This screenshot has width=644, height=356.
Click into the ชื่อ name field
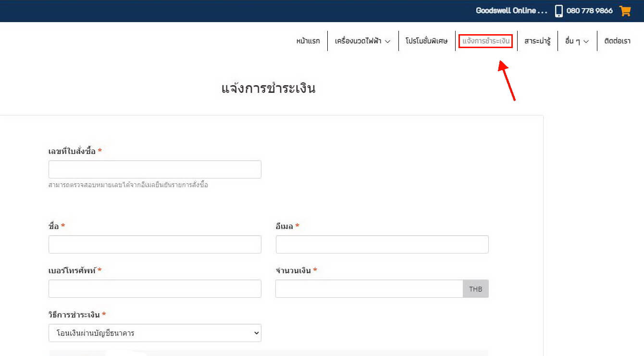[155, 244]
